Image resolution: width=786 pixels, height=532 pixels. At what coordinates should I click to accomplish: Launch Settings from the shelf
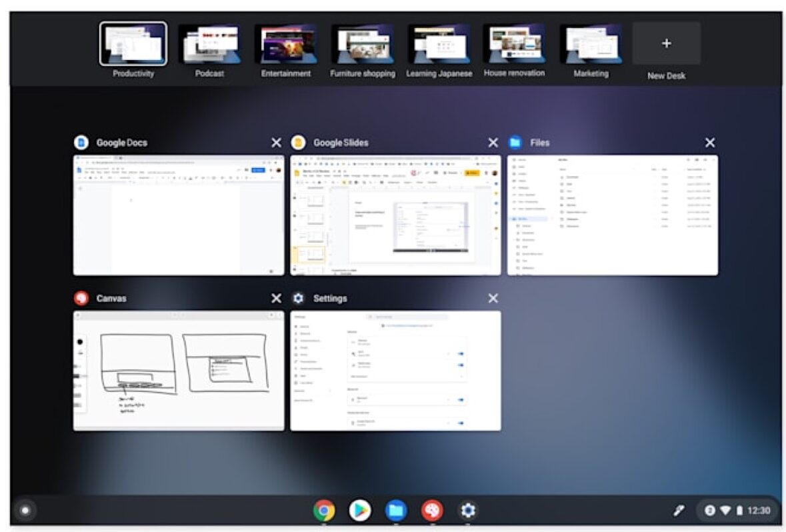[468, 511]
